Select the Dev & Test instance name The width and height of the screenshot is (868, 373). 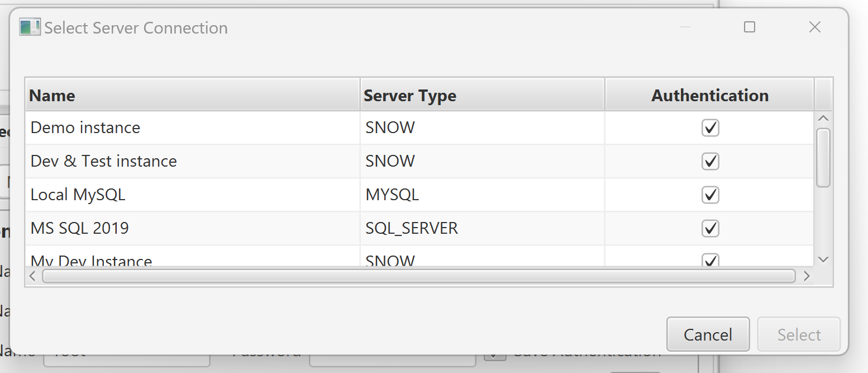(103, 161)
